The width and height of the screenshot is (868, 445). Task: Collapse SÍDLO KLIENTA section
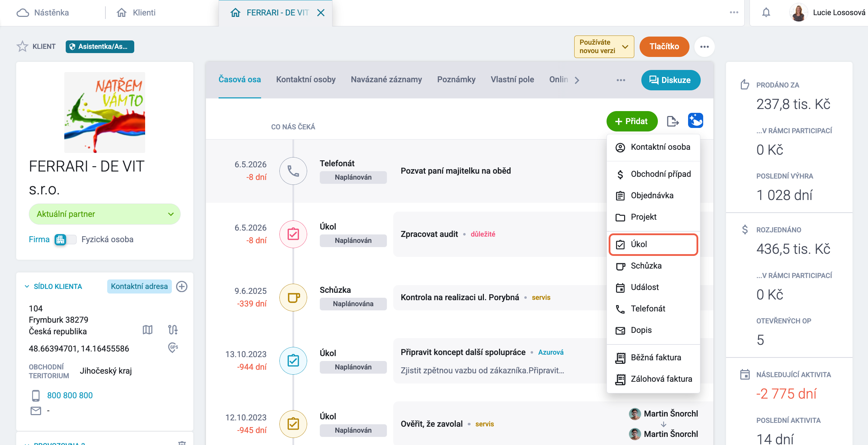27,286
